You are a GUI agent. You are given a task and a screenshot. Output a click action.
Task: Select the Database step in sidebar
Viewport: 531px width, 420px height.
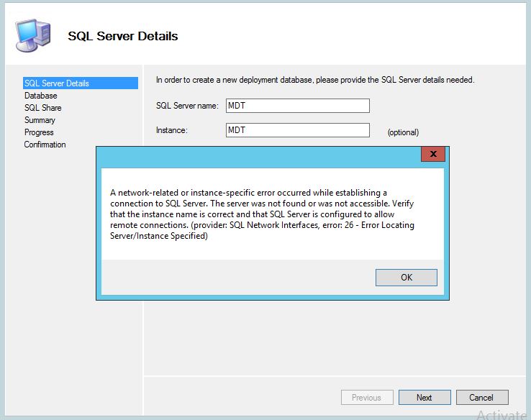[x=40, y=96]
